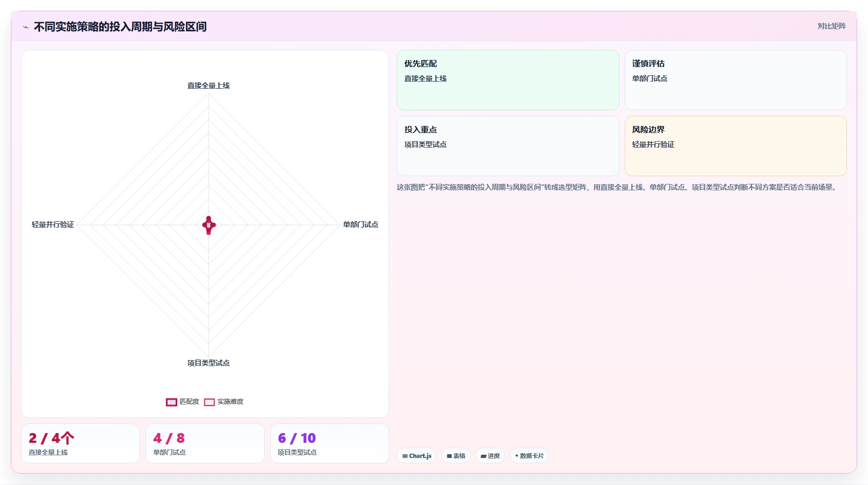The image size is (868, 485).
Task: Select the Chart.js tag
Action: (417, 456)
